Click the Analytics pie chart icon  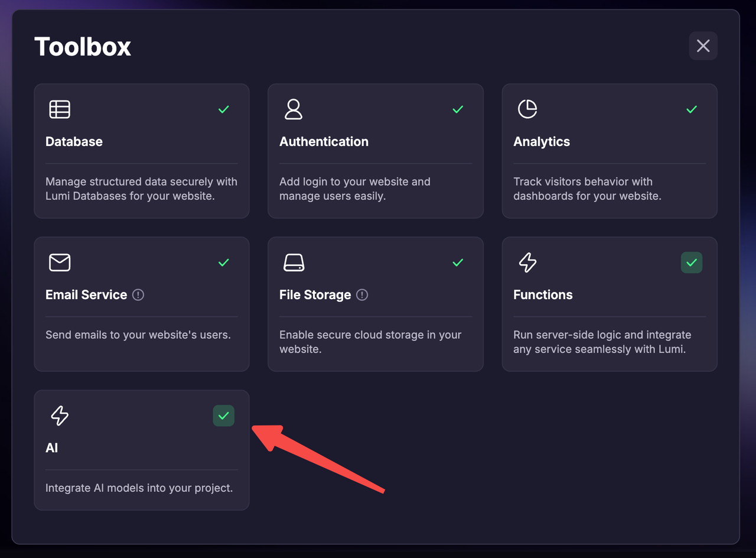pyautogui.click(x=527, y=109)
